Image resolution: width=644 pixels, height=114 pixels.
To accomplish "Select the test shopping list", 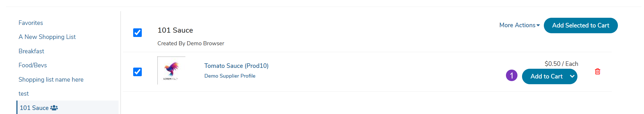I will click(24, 93).
